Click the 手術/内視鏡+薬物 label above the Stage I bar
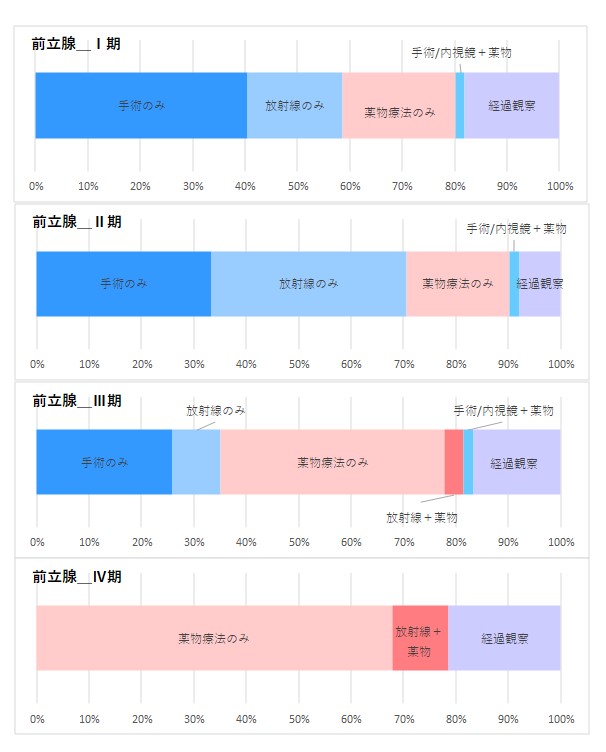 (x=461, y=52)
